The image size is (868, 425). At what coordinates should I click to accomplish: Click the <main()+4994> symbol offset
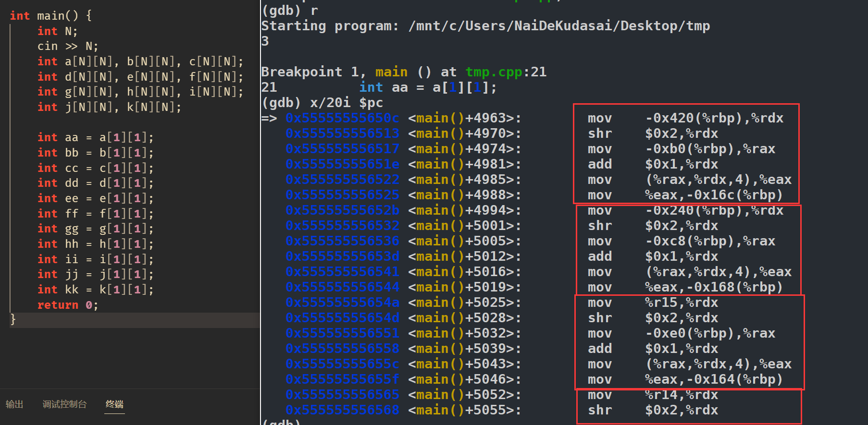(464, 210)
